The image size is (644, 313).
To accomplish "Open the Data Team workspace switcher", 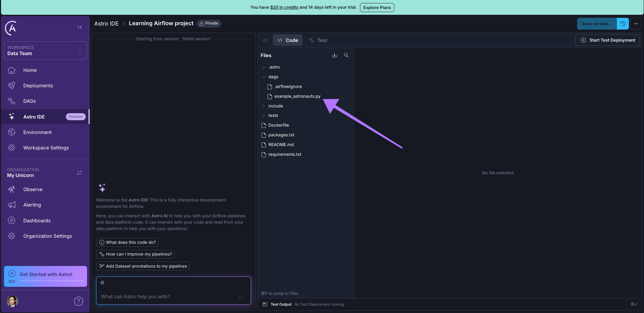I will 45,51.
